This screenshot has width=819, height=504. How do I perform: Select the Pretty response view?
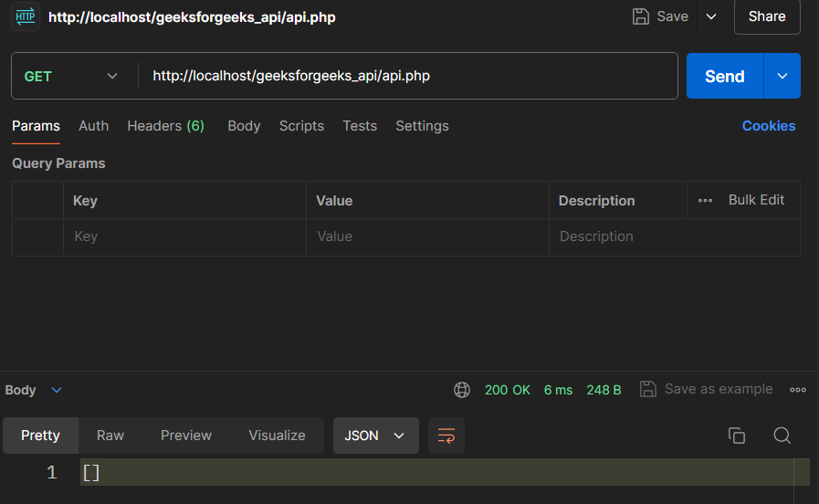point(40,436)
